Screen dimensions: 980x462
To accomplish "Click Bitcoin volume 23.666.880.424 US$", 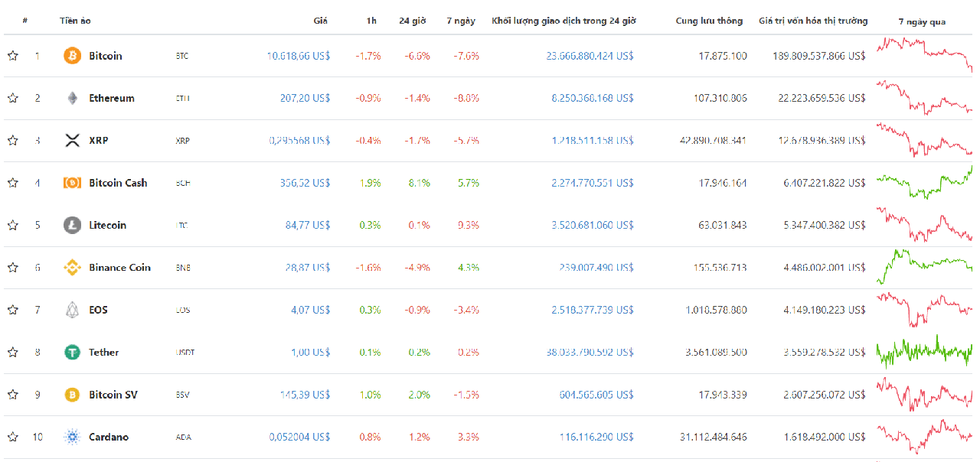I will (590, 56).
